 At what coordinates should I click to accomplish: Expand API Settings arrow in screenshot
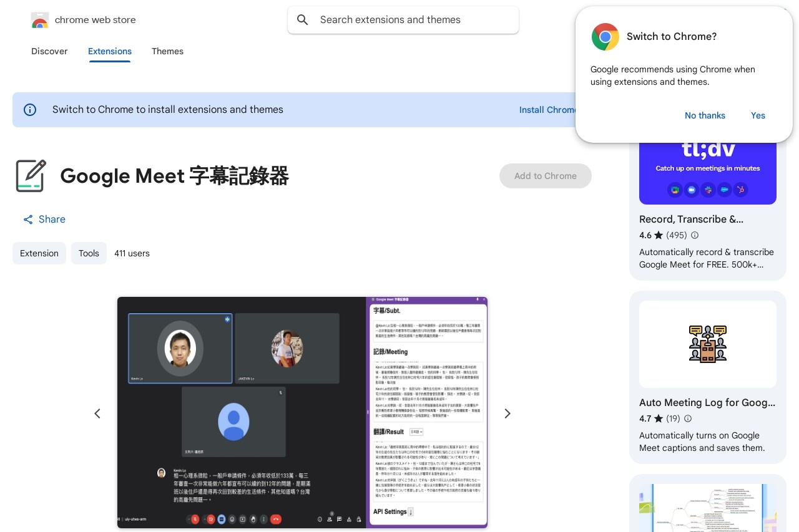click(411, 512)
